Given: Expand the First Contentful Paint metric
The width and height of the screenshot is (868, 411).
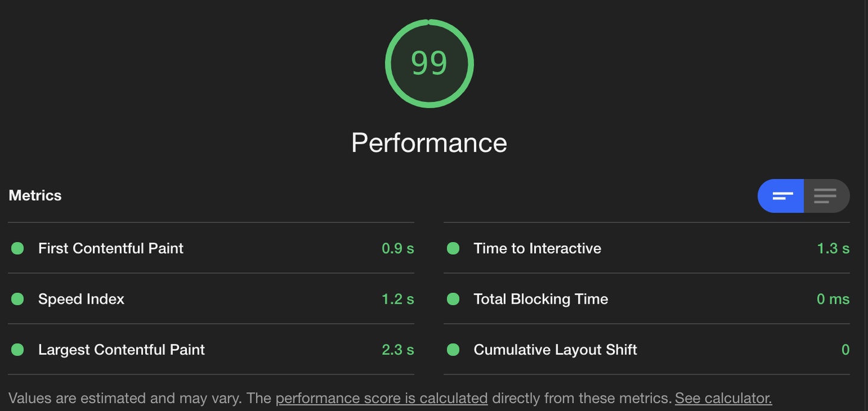Looking at the screenshot, I should [110, 248].
